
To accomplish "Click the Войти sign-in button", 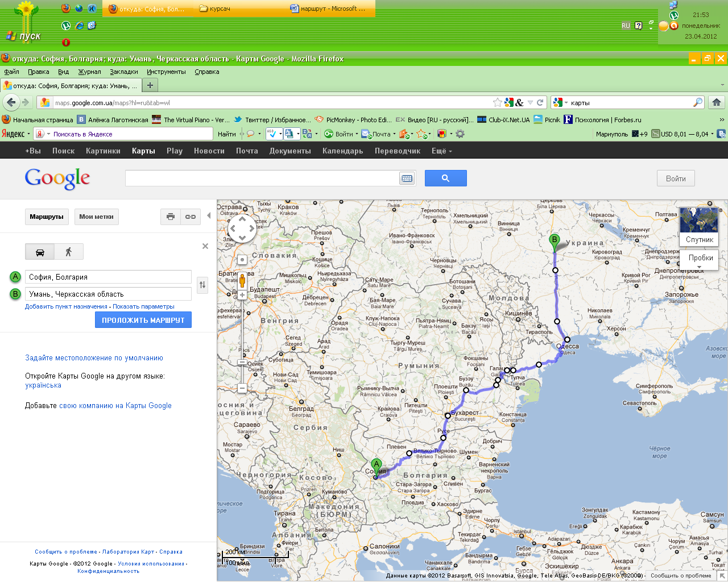I will 676,178.
